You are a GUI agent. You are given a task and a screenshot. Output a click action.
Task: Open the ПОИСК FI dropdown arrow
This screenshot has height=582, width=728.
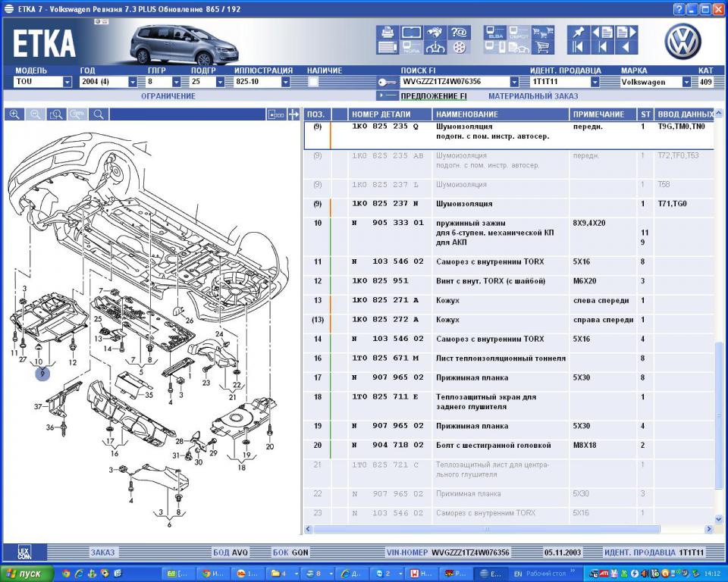click(x=514, y=82)
